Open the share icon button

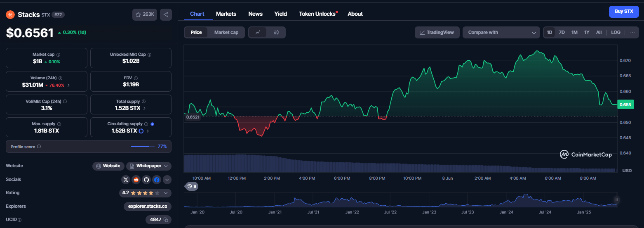coord(166,14)
